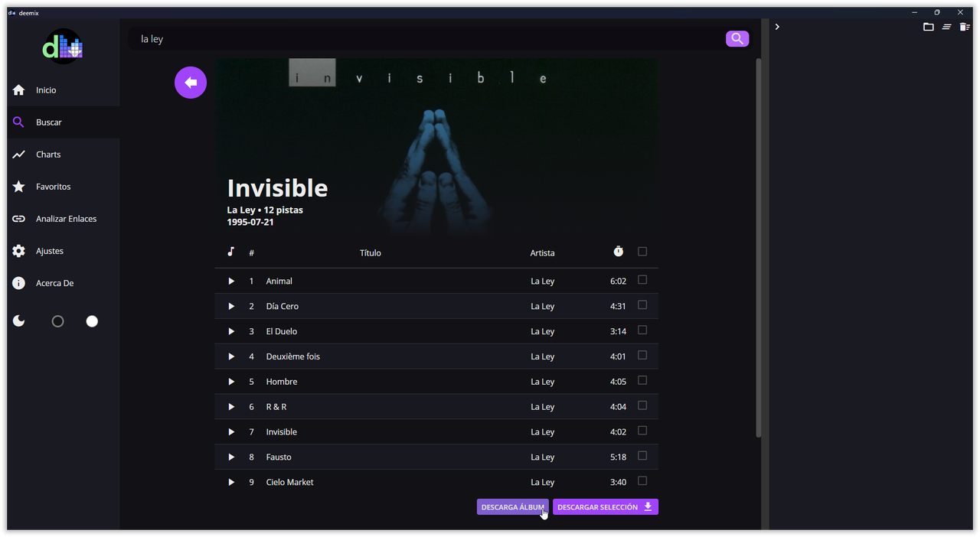The image size is (980, 537).
Task: Check the select-all checkbox in table header
Action: [x=642, y=252]
